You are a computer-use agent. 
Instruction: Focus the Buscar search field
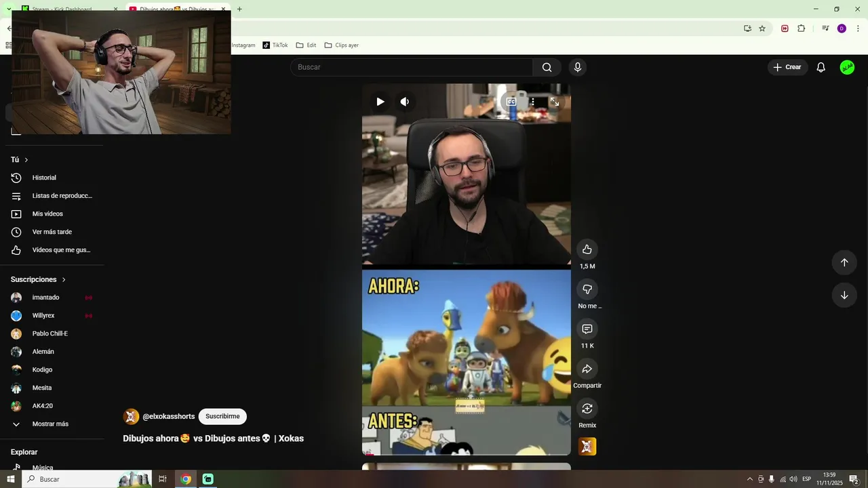click(x=412, y=67)
